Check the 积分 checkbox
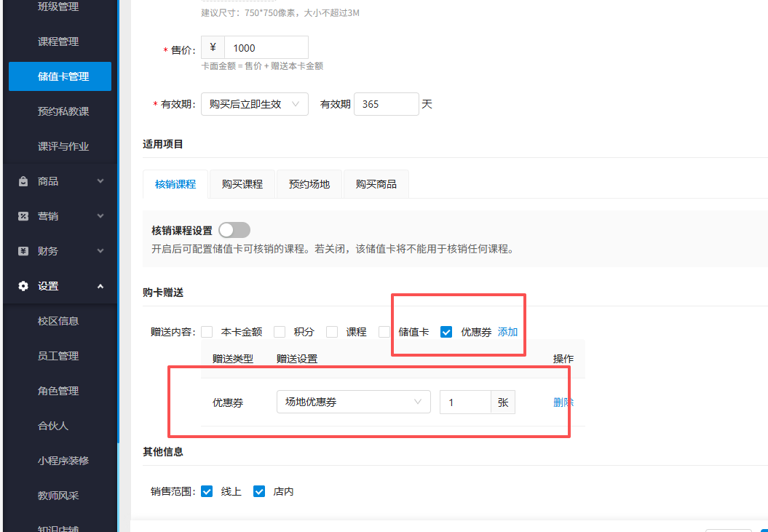This screenshot has height=532, width=768. pyautogui.click(x=280, y=331)
